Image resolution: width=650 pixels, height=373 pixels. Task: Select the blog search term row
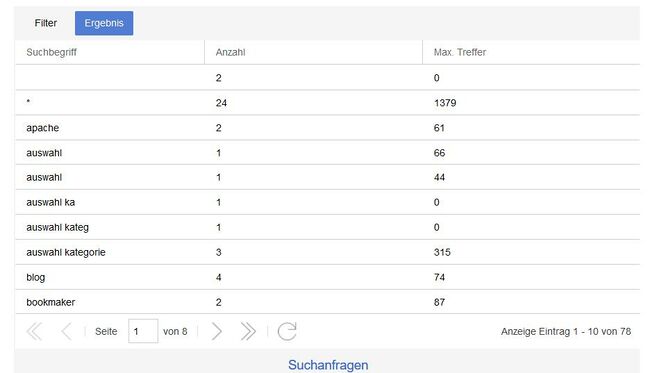point(327,277)
